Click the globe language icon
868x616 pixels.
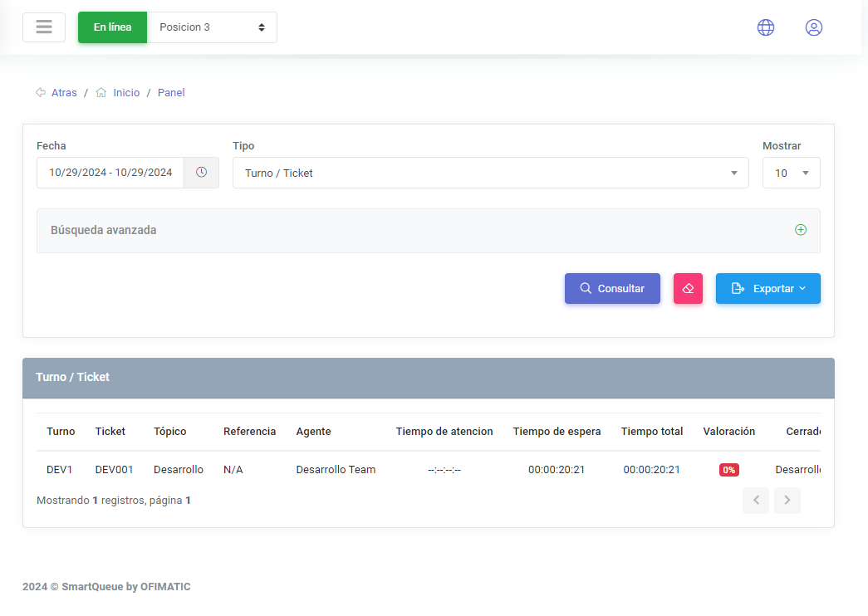coord(765,27)
